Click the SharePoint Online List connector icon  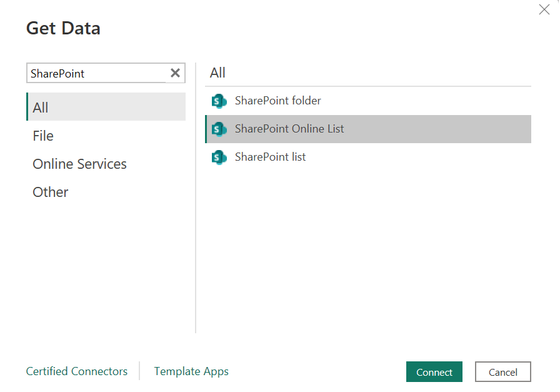219,129
